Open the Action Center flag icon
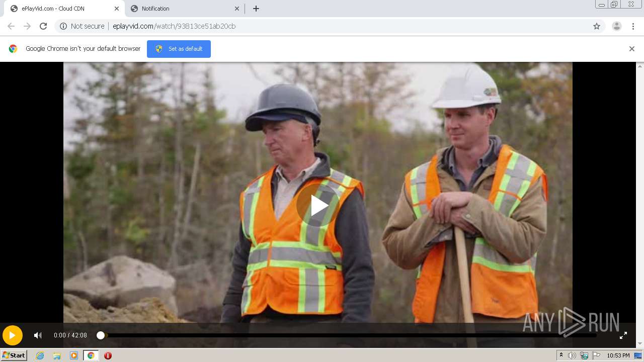 click(596, 355)
